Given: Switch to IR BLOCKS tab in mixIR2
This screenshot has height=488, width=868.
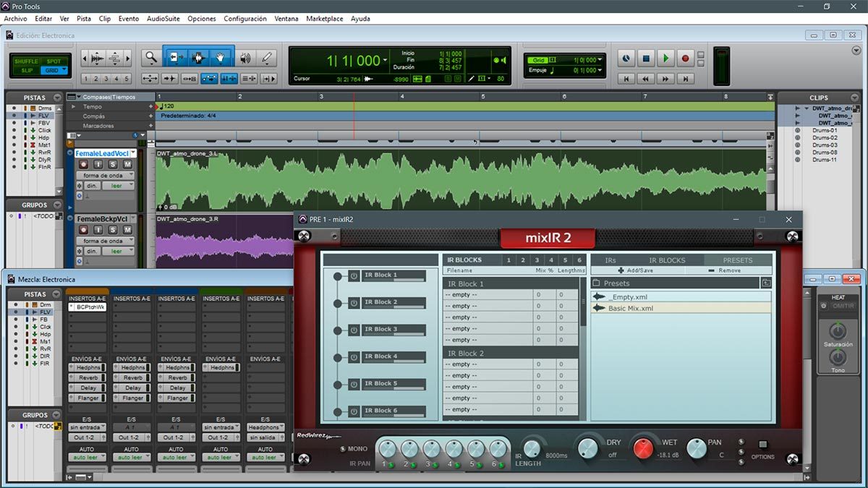Looking at the screenshot, I should point(666,260).
